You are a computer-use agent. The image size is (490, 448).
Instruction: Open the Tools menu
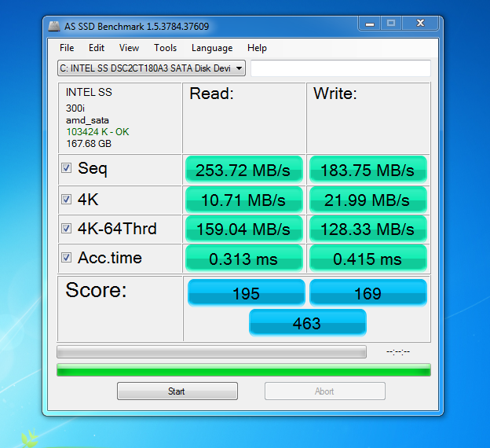pyautogui.click(x=166, y=48)
